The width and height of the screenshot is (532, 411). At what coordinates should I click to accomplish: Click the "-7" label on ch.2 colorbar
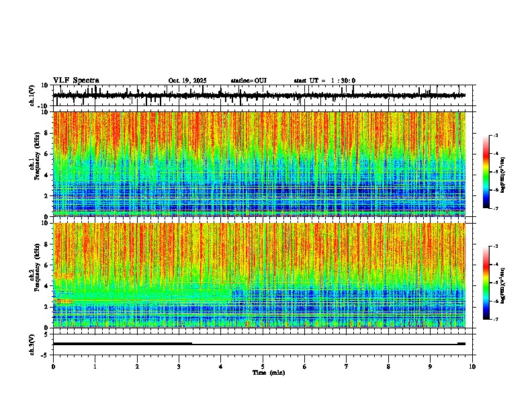495,320
